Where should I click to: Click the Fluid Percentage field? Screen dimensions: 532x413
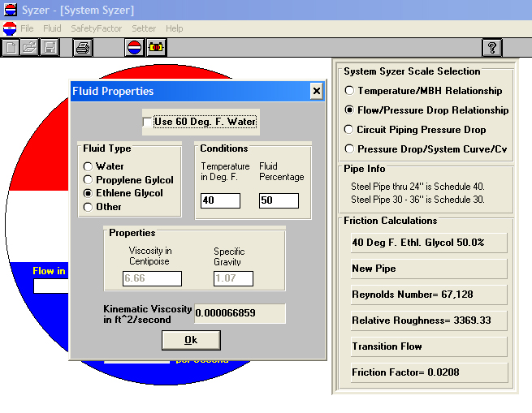click(279, 200)
